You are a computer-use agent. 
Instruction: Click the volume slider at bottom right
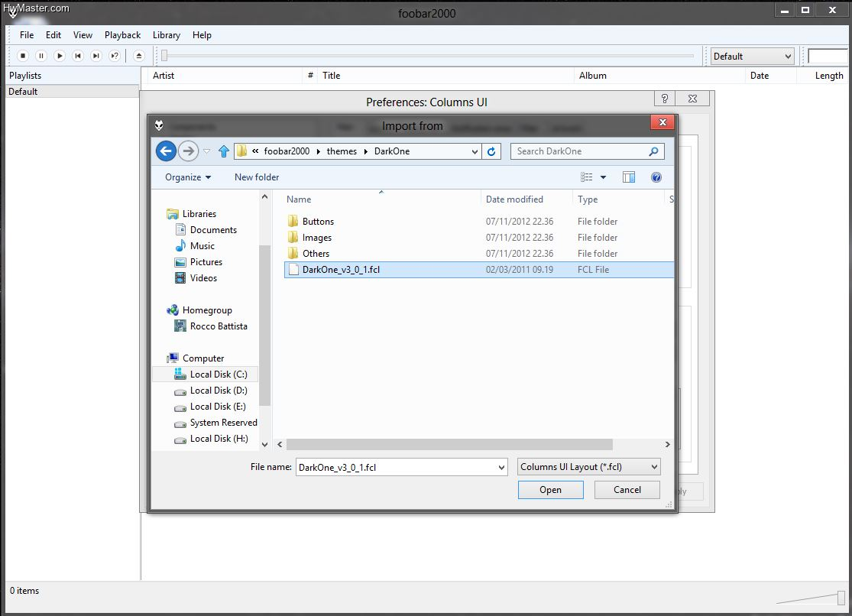click(x=841, y=598)
